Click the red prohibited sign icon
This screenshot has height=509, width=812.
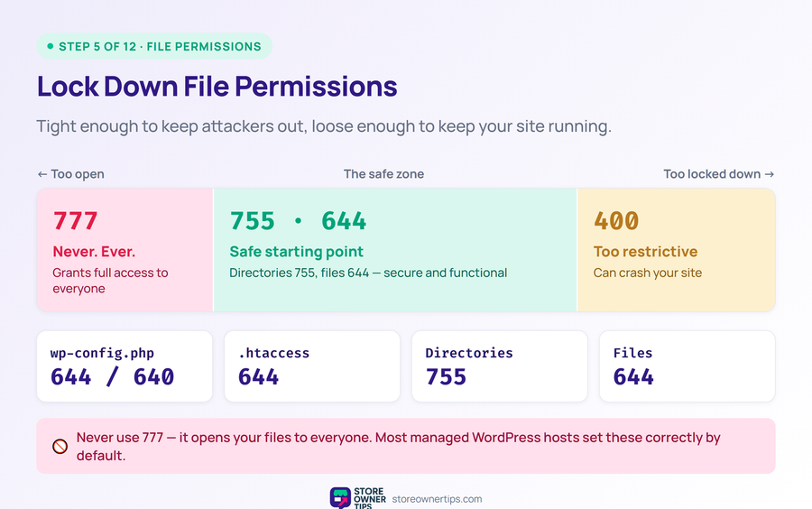coord(60,447)
